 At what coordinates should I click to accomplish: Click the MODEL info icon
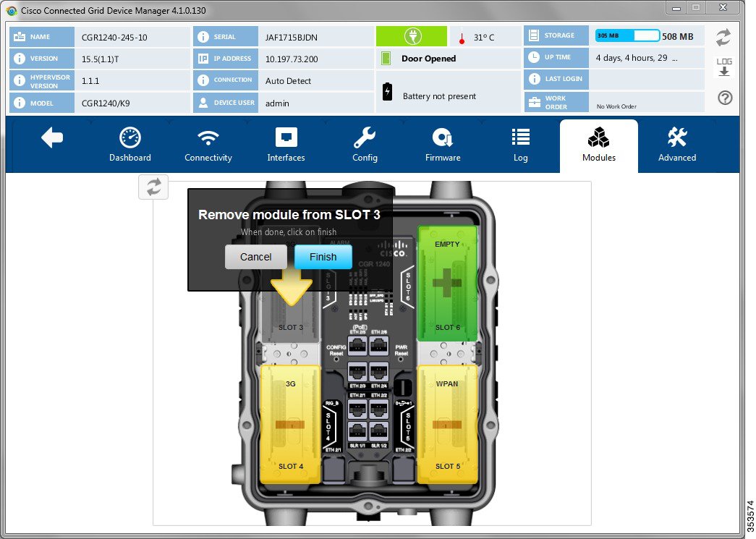pos(20,103)
